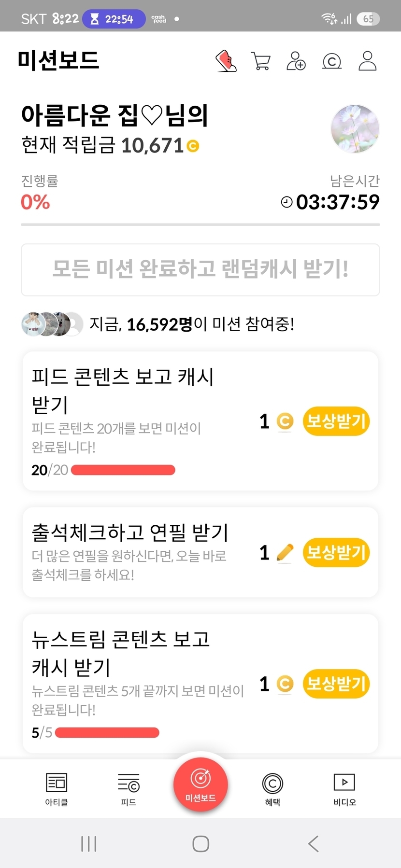Open the shopping cart

click(261, 61)
